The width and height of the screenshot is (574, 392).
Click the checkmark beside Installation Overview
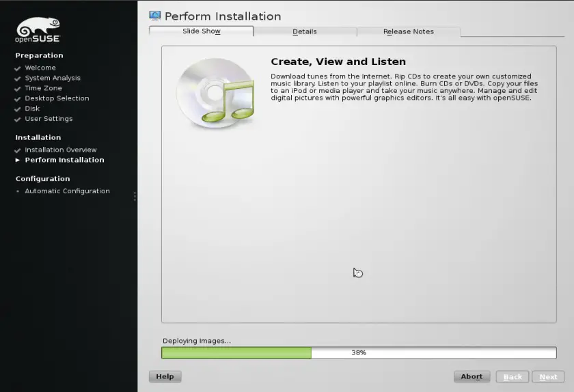click(x=17, y=150)
